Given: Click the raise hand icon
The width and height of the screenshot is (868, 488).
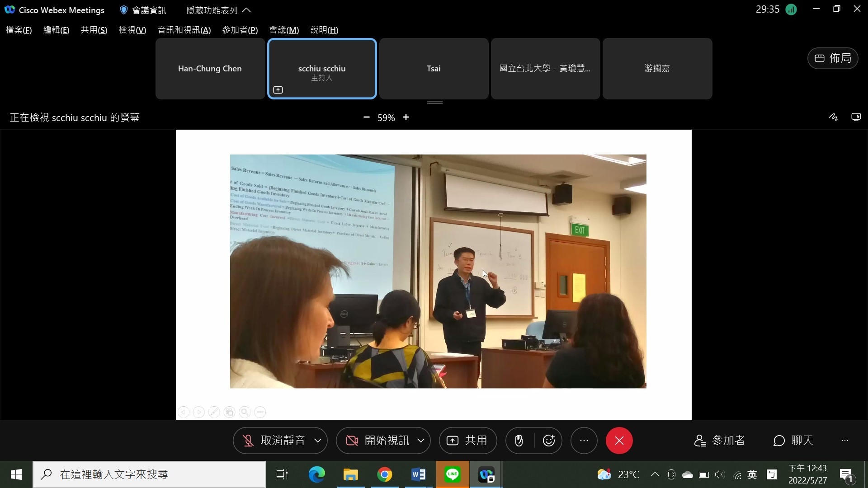Looking at the screenshot, I should coord(519,441).
